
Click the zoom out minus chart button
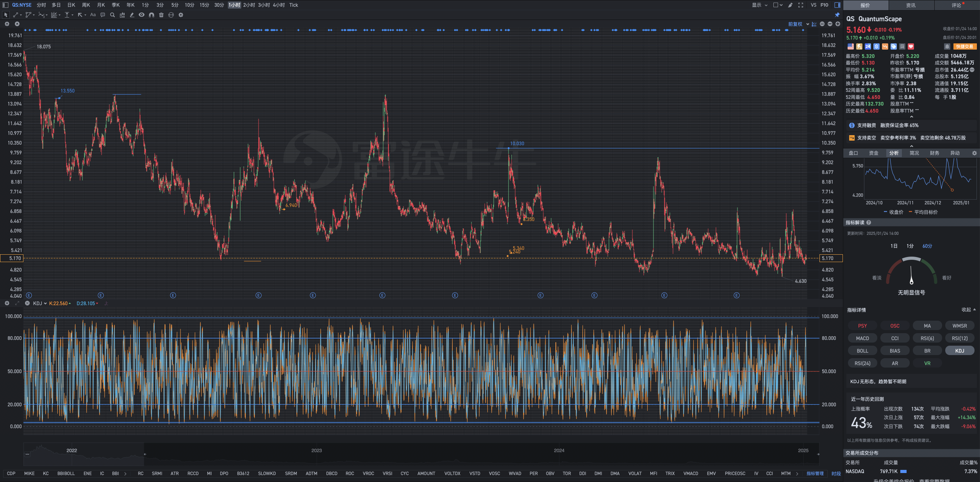pyautogui.click(x=830, y=24)
